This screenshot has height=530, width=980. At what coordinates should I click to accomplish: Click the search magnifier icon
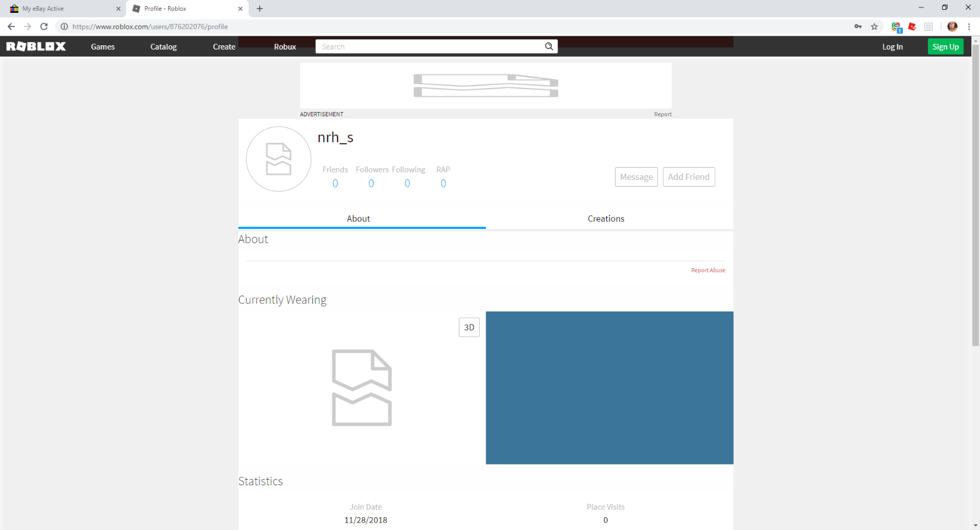click(549, 47)
